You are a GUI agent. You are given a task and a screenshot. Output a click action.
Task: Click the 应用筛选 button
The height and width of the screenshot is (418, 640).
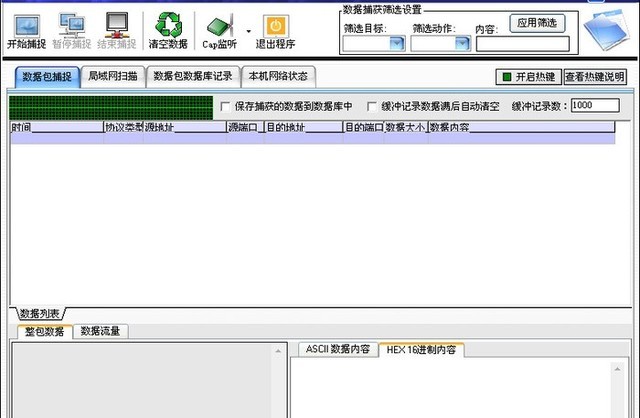click(x=537, y=23)
